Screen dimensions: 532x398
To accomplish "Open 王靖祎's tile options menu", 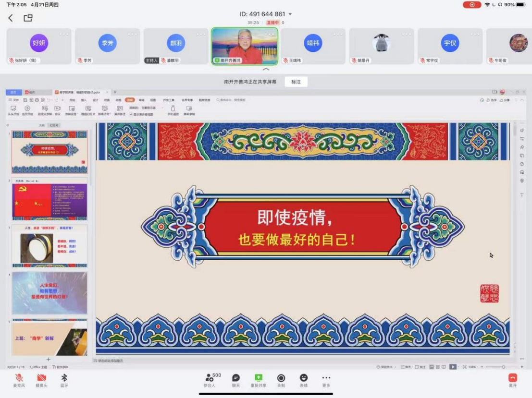I will [338, 34].
